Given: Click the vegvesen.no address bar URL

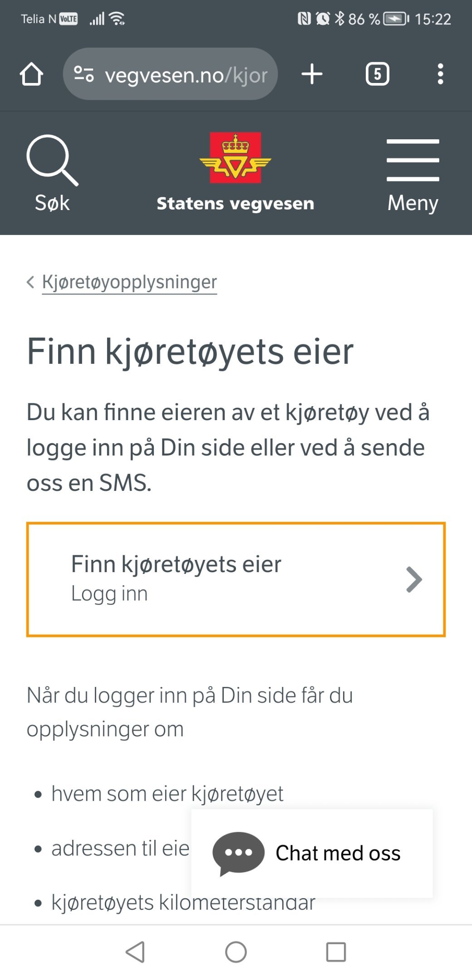Looking at the screenshot, I should tap(186, 75).
